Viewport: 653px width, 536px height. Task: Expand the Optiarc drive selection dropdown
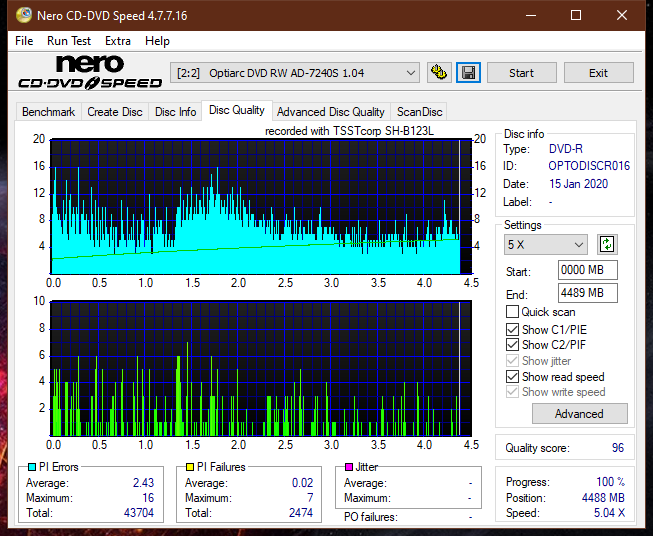410,73
